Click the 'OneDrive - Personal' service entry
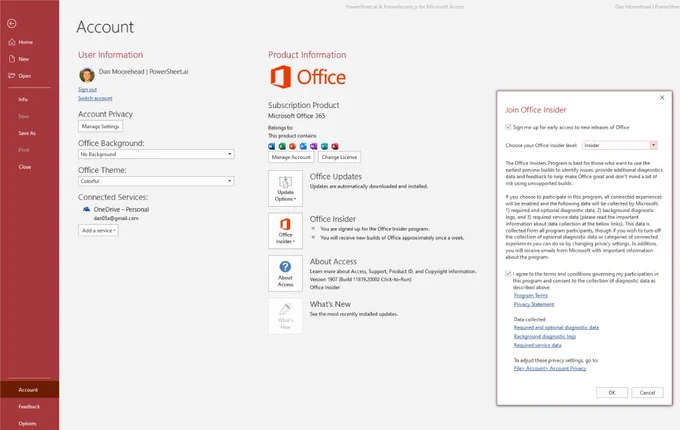This screenshot has width=680, height=430. point(121,209)
